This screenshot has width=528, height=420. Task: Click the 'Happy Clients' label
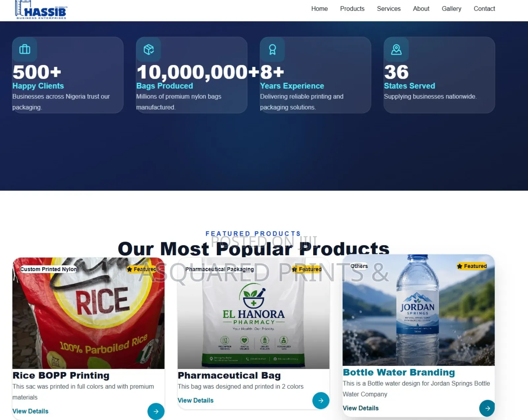[x=38, y=86]
